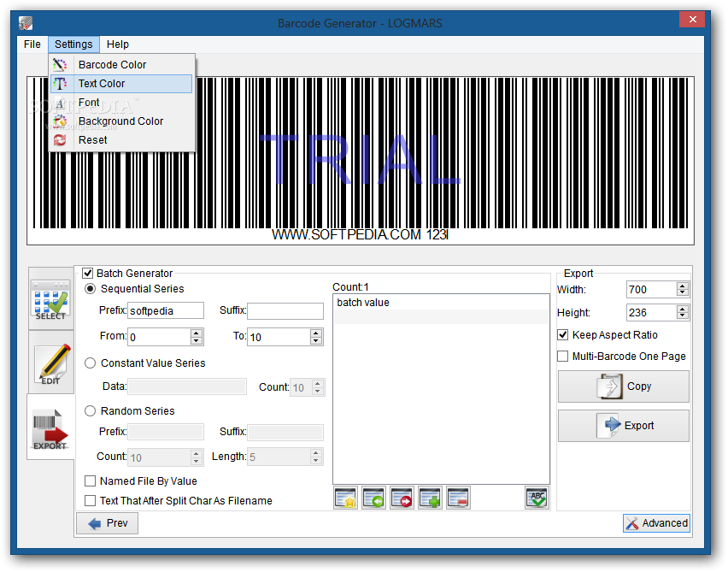
Task: Enable Named File By Value
Action: [90, 481]
